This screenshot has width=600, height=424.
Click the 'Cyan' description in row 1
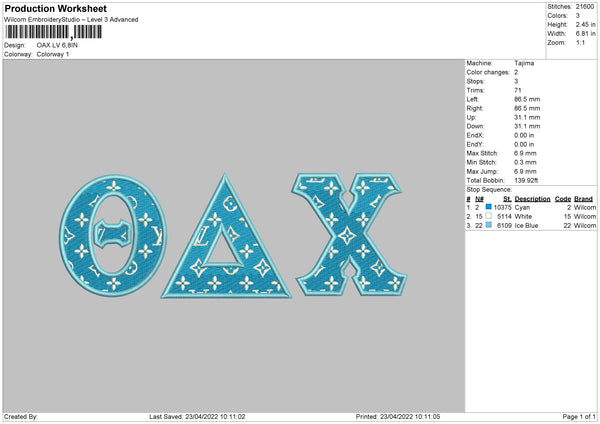[522, 207]
